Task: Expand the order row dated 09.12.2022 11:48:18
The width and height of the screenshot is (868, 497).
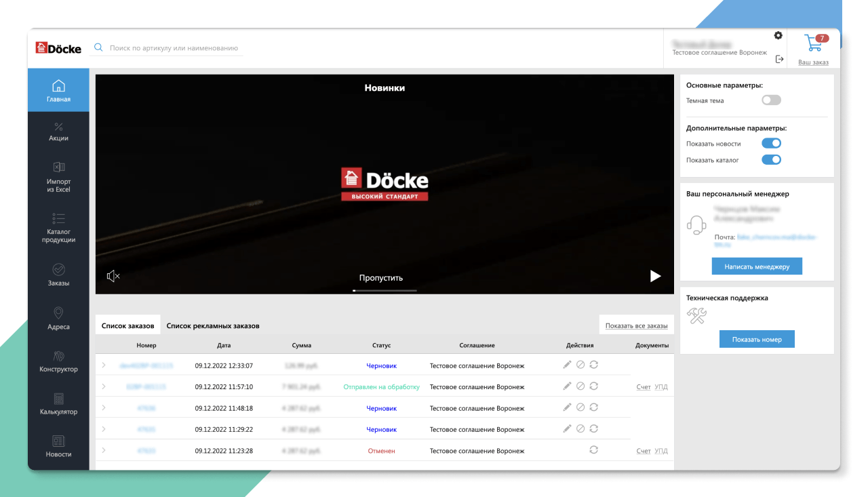Action: [104, 408]
